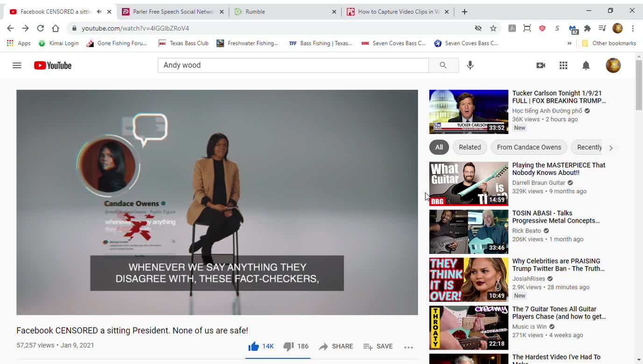Open the Chrome profile avatar

(x=617, y=28)
